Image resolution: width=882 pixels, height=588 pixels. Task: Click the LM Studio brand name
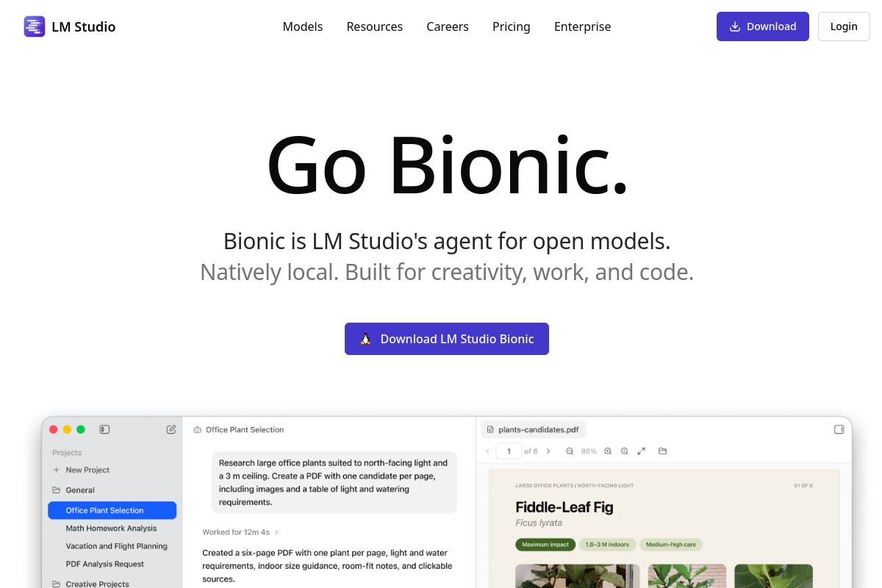[83, 27]
